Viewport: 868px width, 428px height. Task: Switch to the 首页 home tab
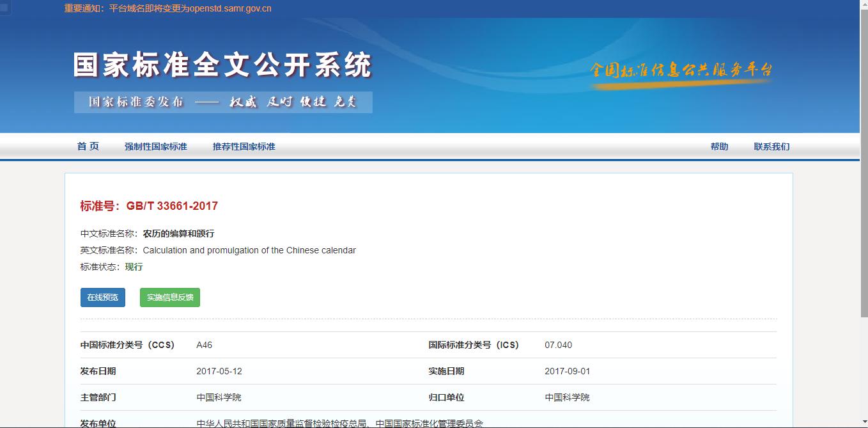pyautogui.click(x=87, y=147)
